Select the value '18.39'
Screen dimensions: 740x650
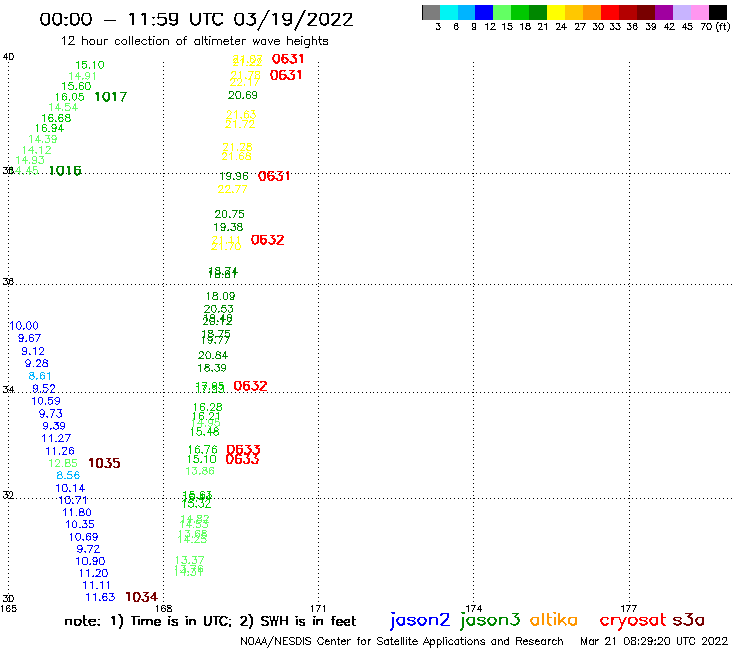pos(212,368)
